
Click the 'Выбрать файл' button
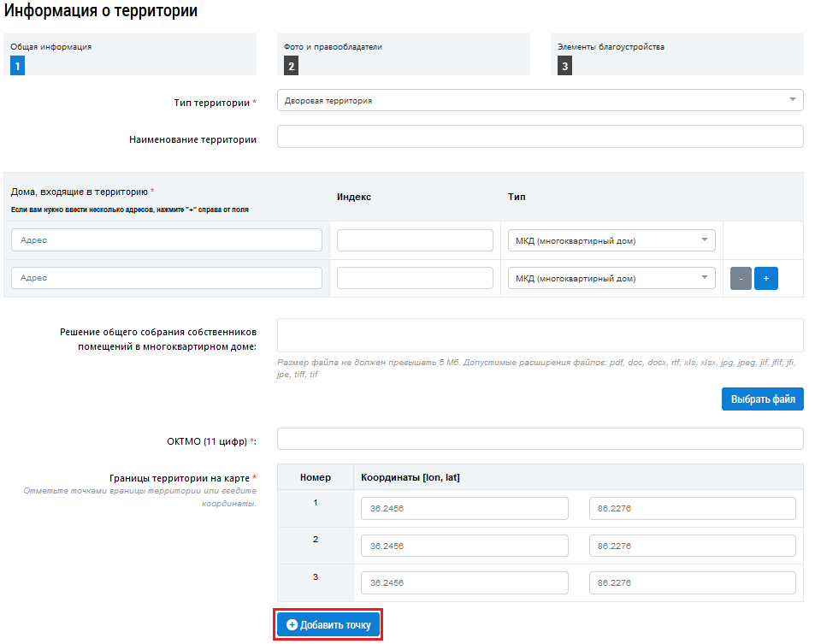coord(762,399)
